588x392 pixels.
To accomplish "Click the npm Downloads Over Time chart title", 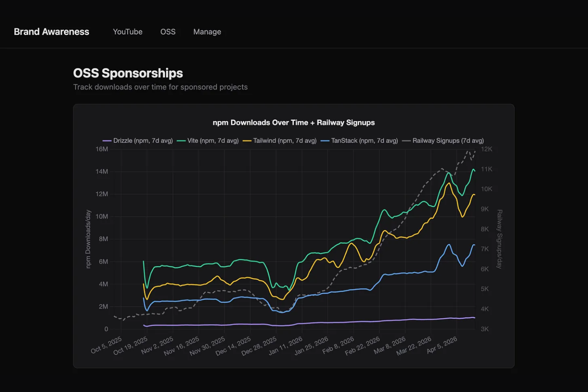I will pos(294,123).
